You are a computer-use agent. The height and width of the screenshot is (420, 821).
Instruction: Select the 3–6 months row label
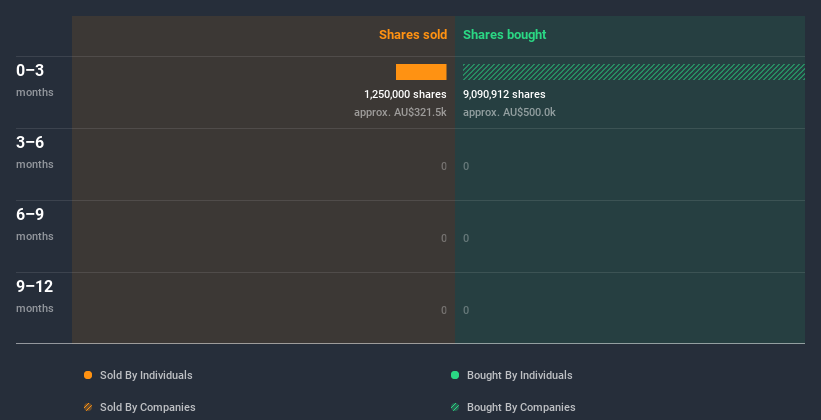pyautogui.click(x=35, y=152)
